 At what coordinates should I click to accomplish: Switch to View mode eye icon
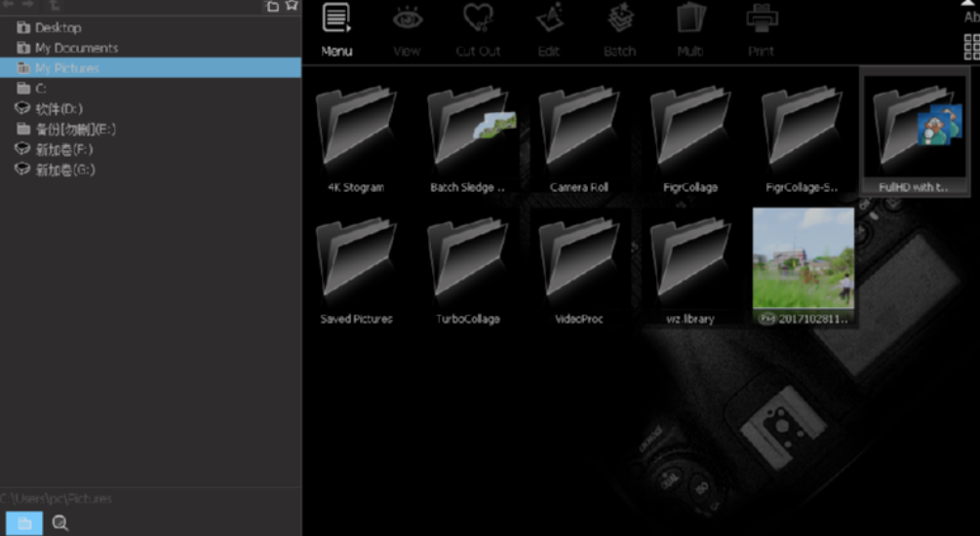[x=407, y=29]
